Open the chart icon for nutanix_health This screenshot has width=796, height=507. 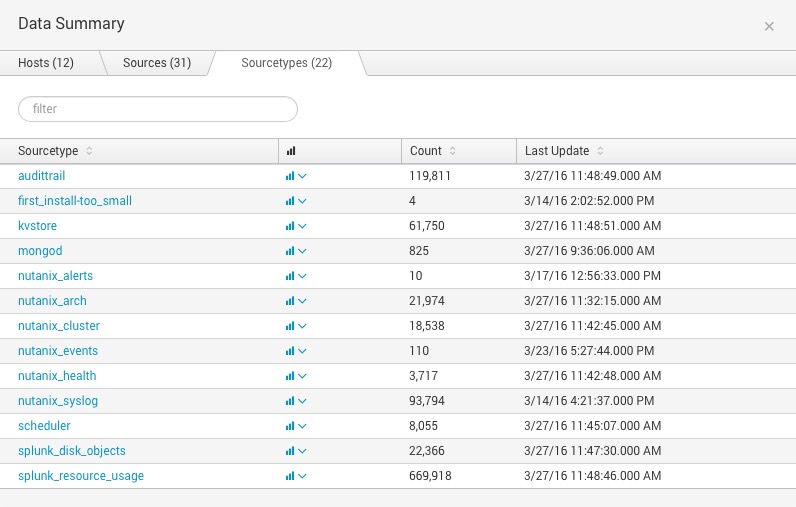[x=290, y=376]
